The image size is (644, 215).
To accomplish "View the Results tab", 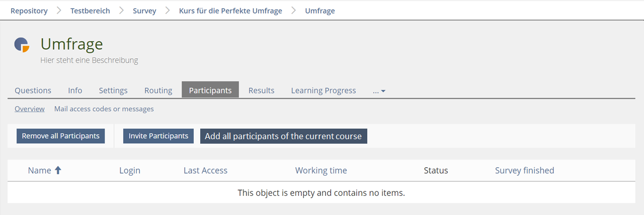I will pos(261,90).
